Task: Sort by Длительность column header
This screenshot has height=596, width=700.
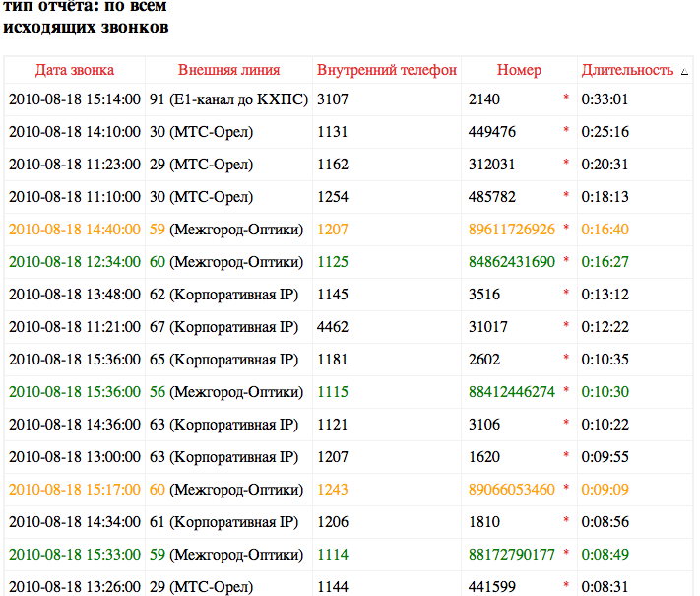Action: (x=627, y=70)
